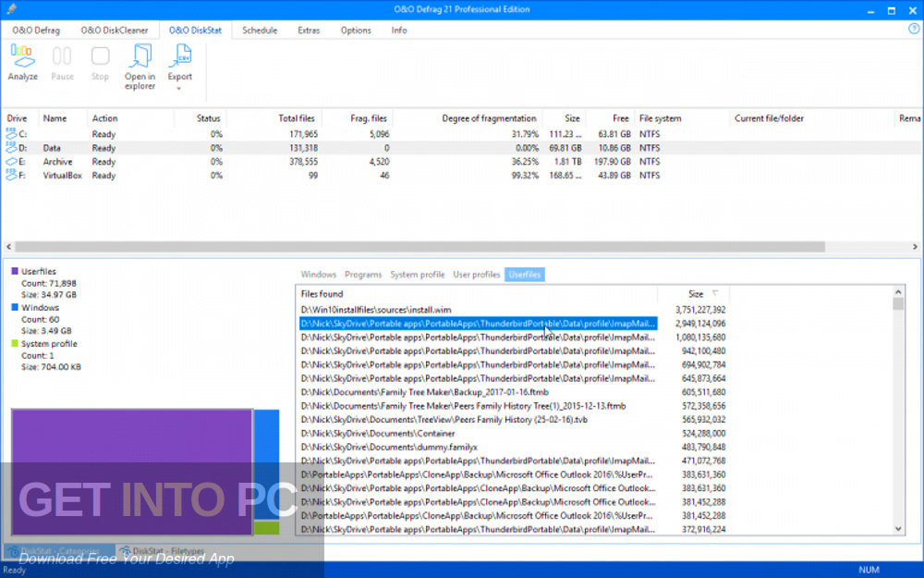Open the Info tab

[x=399, y=31]
